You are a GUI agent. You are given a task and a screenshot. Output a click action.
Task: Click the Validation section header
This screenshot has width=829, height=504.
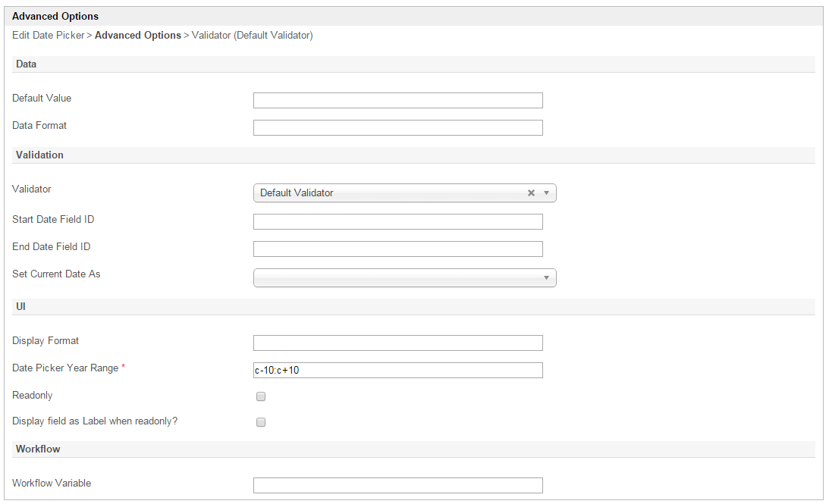click(x=39, y=155)
